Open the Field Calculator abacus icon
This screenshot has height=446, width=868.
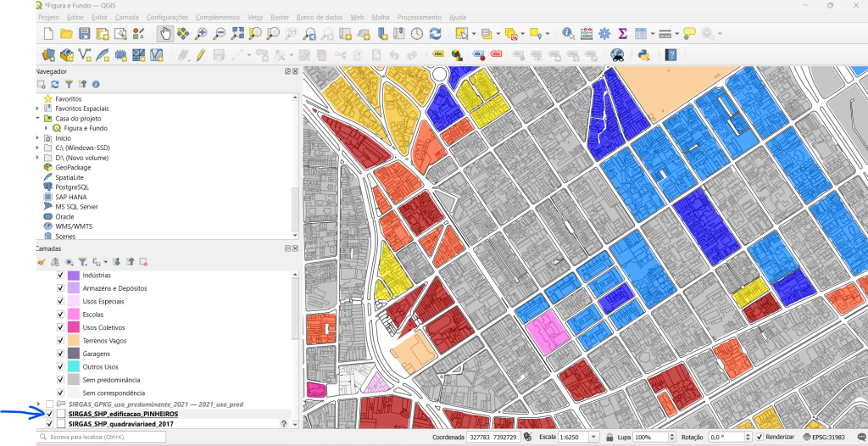click(x=587, y=33)
